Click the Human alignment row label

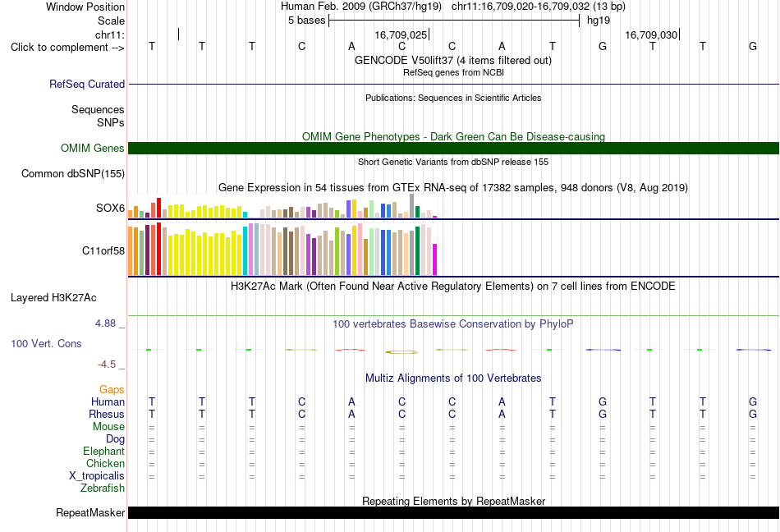[x=108, y=401]
